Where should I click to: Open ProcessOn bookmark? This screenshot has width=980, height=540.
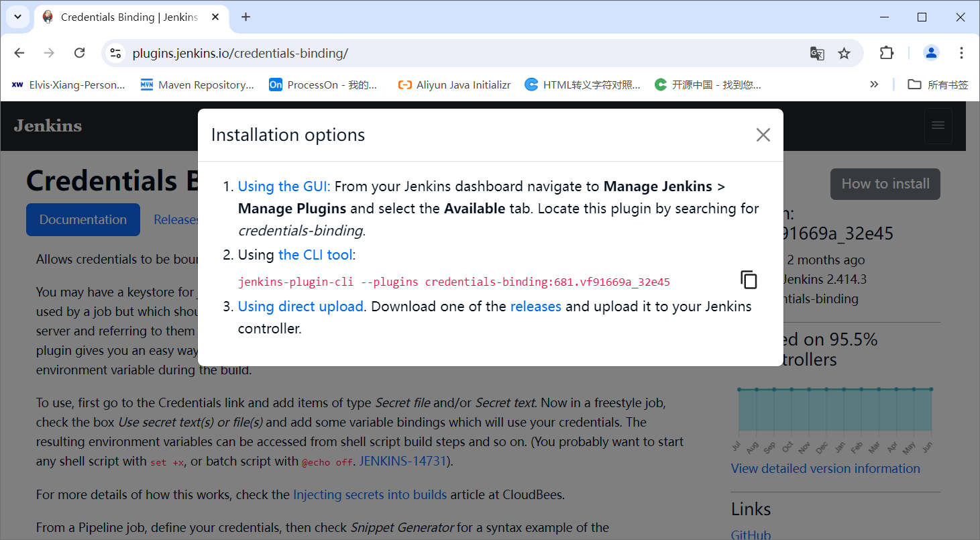tap(323, 85)
